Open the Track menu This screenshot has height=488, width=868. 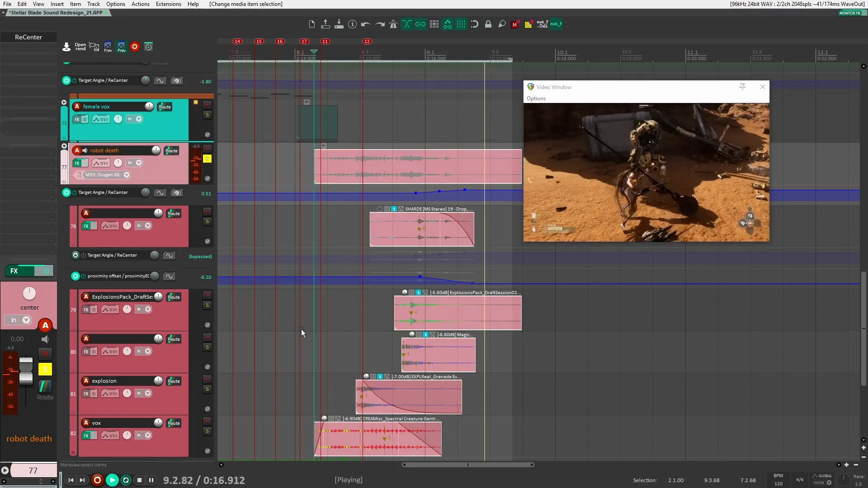[x=93, y=4]
